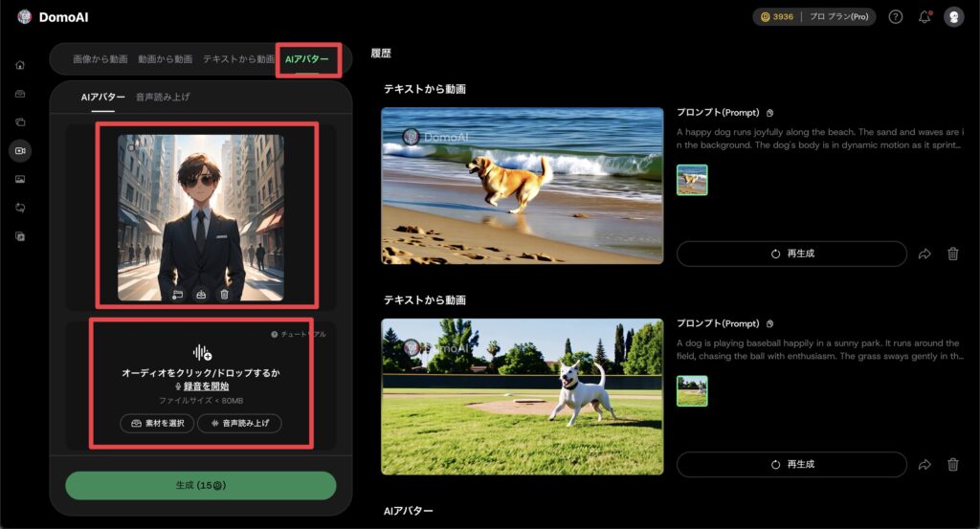Screen dimensions: 980x529
Task: Click the ファイルサイズ < 80MB text
Action: (201, 401)
